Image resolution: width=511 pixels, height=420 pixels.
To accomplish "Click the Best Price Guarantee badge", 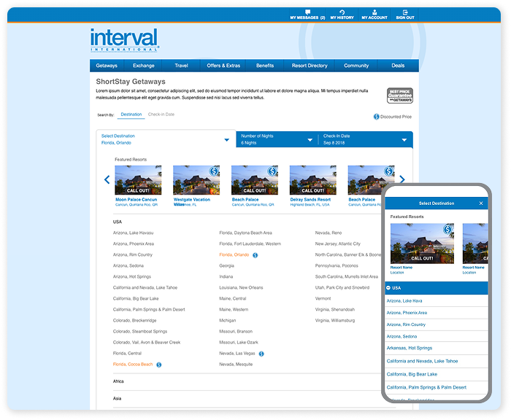I will [x=399, y=96].
